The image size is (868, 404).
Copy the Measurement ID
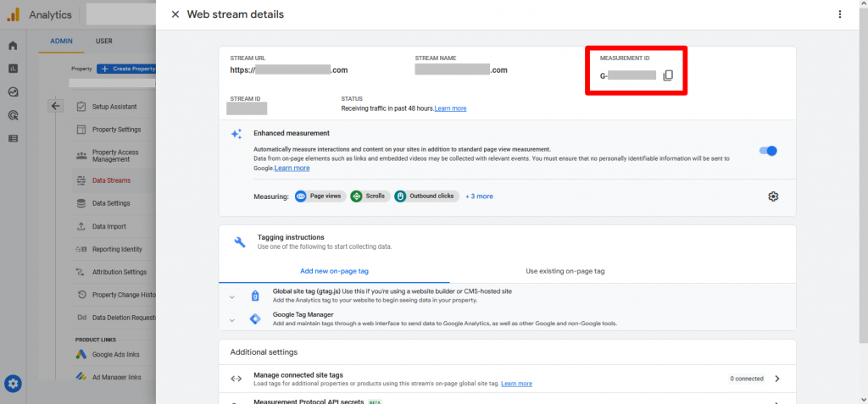point(668,75)
